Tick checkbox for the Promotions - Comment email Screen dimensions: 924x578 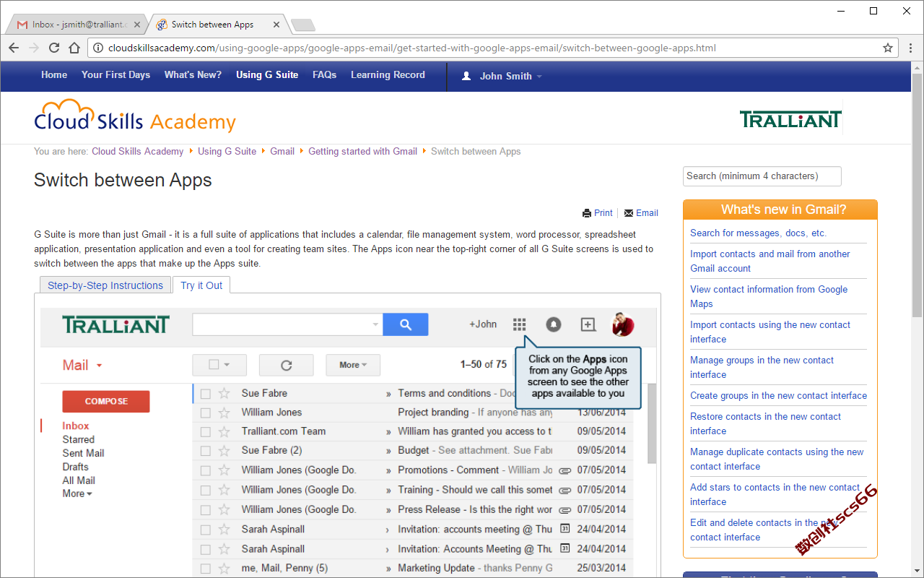click(x=206, y=470)
